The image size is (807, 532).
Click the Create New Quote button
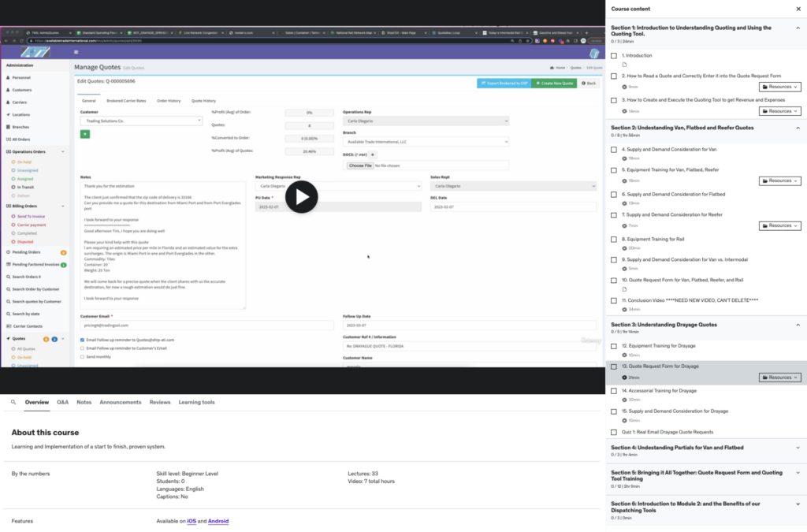[x=555, y=83]
